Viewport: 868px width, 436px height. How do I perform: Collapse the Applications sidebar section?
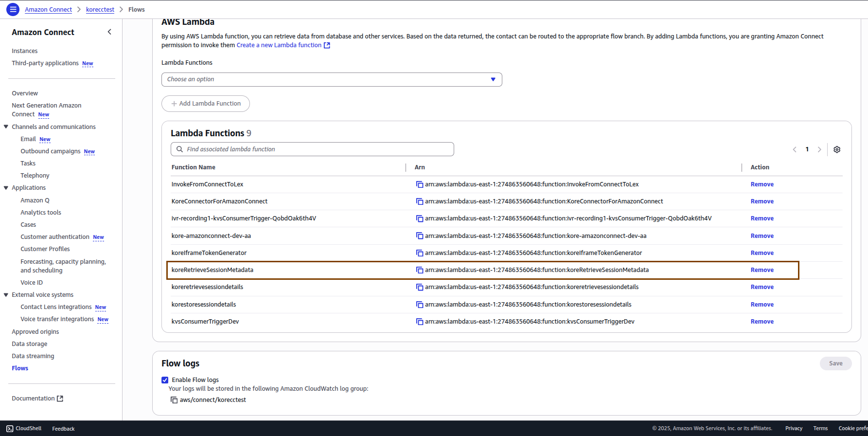point(6,188)
